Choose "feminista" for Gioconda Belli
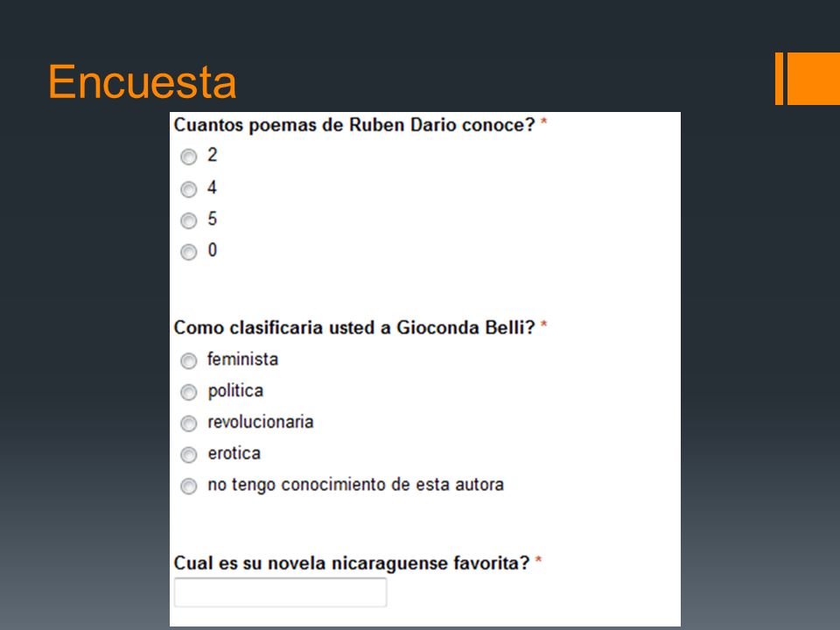The height and width of the screenshot is (630, 840). tap(189, 361)
